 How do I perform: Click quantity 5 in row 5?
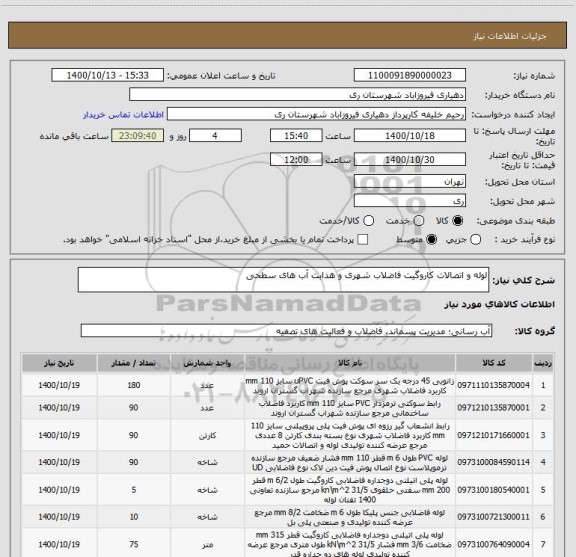point(134,490)
